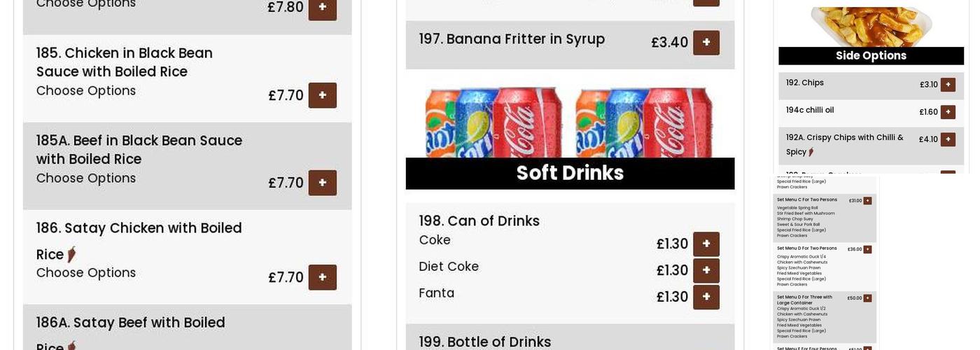The image size is (980, 350).
Task: Add Chicken in Black Bean Sauce to order
Action: pos(322,95)
